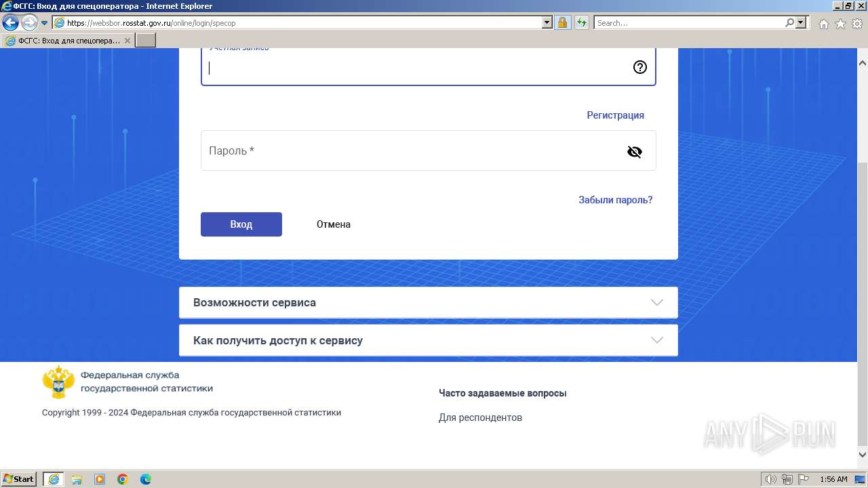Open the IE Home icon

tap(823, 24)
